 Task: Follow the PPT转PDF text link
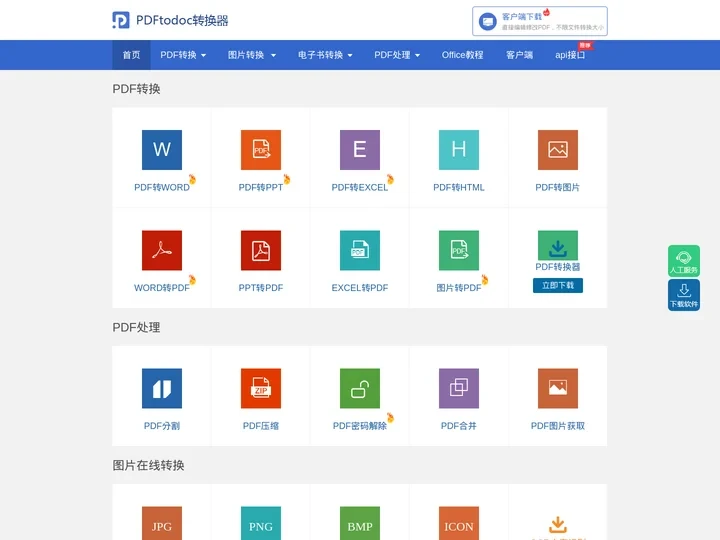(261, 288)
